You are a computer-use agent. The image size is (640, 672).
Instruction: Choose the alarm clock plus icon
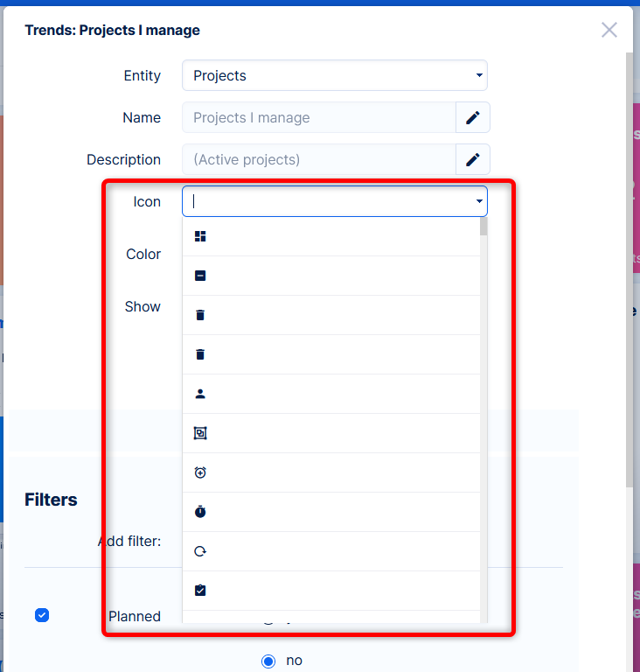click(200, 472)
